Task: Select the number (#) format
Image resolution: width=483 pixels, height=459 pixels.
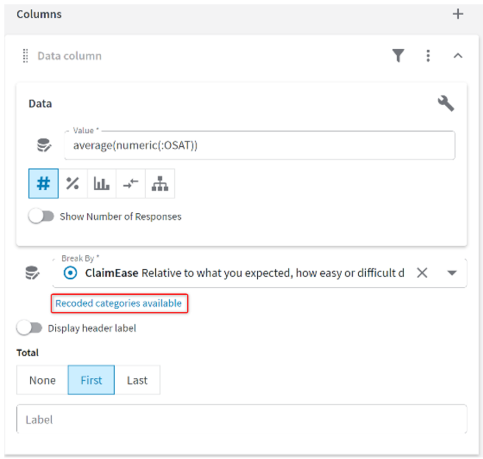Action: click(x=43, y=183)
